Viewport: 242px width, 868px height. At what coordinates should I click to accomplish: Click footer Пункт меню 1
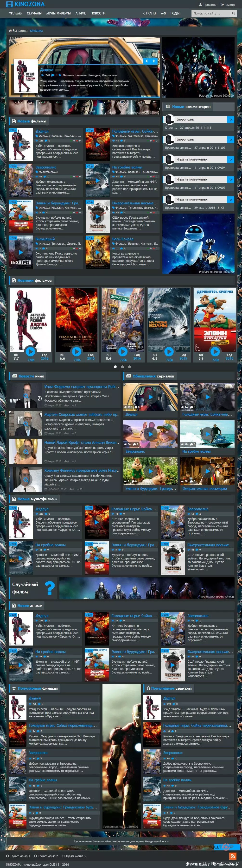(20, 856)
